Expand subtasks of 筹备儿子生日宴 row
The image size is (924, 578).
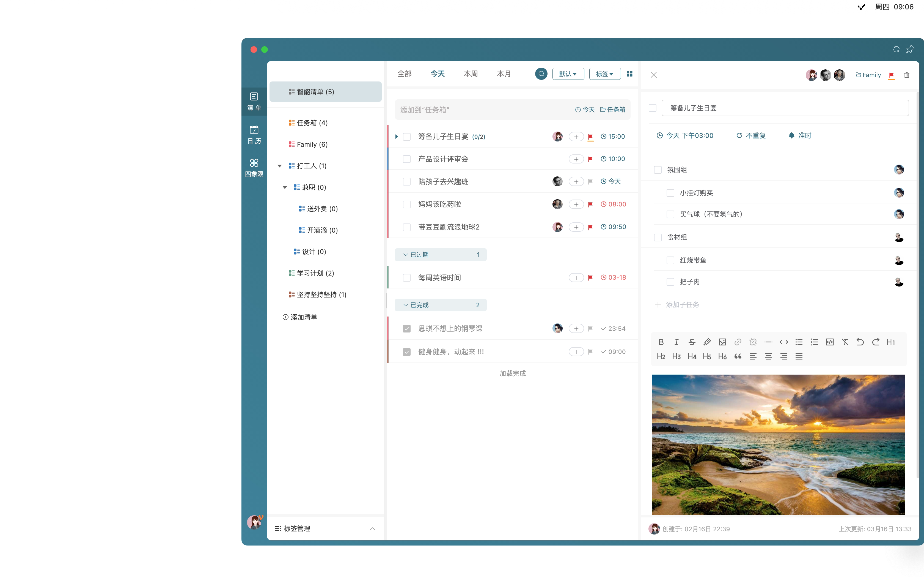396,137
